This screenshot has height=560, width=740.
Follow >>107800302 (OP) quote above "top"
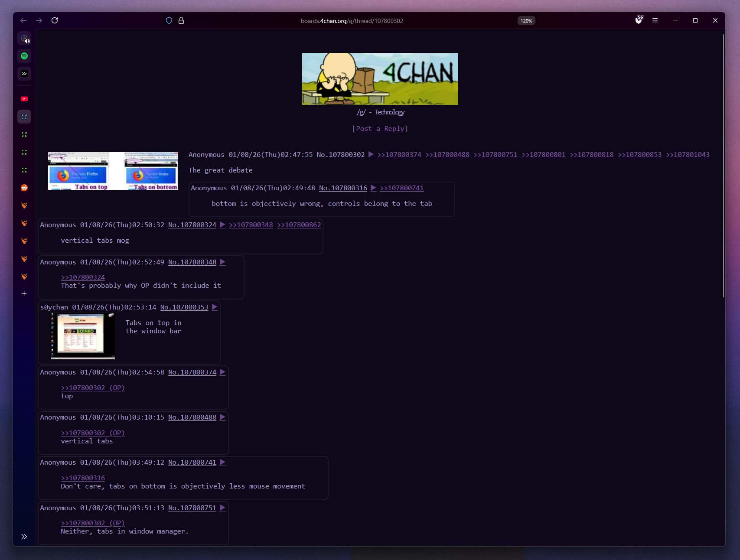tap(93, 388)
